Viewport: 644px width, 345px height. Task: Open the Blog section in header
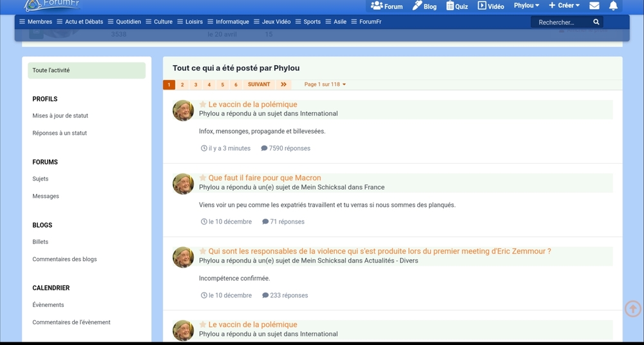(424, 6)
